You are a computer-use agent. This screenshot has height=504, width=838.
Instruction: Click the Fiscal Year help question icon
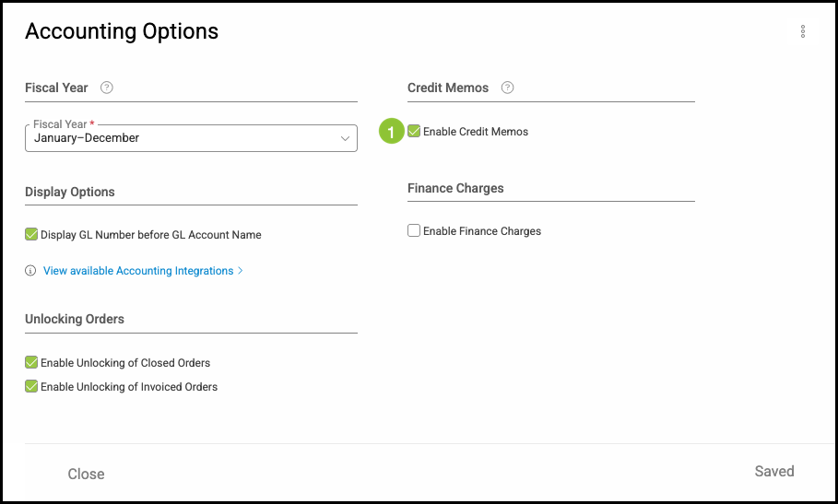[x=107, y=88]
